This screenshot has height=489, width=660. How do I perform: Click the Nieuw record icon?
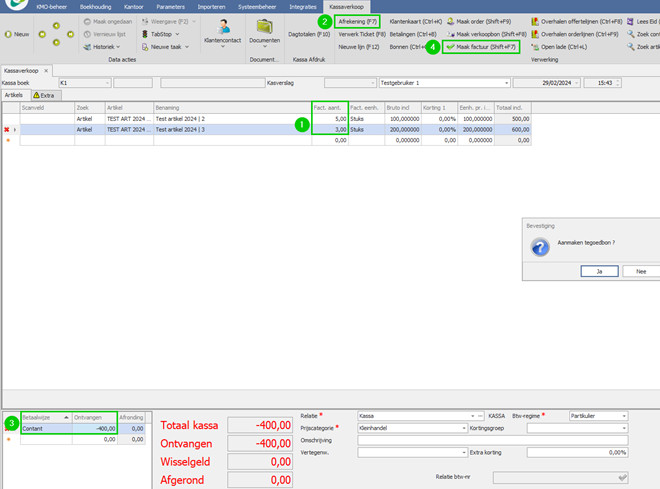pyautogui.click(x=8, y=34)
